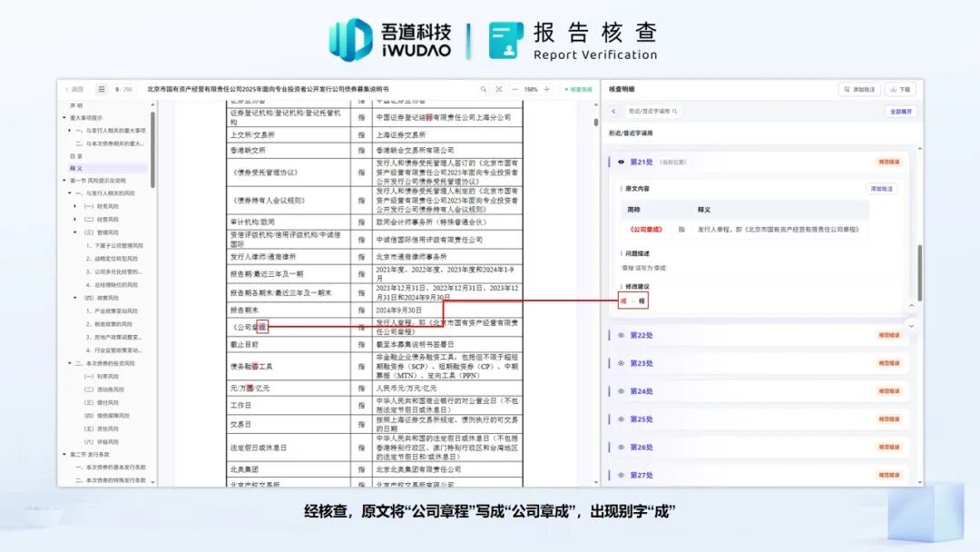Click the orange tag on the 第21处 row
The image size is (980, 552).
(x=888, y=162)
